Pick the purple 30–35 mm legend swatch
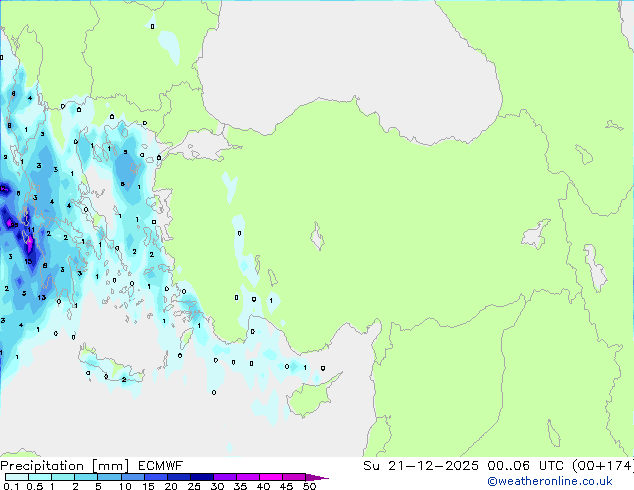 coord(227,477)
